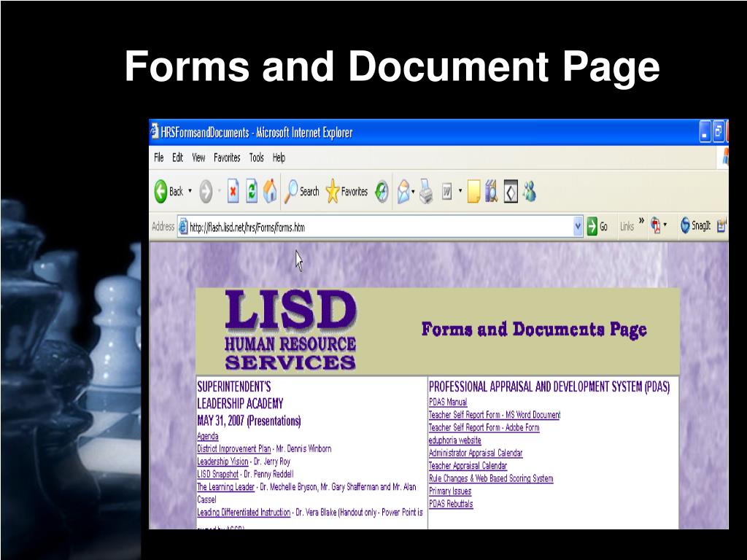Viewport: 747px width, 560px height.
Task: Click the Links toolbar label
Action: (x=627, y=227)
